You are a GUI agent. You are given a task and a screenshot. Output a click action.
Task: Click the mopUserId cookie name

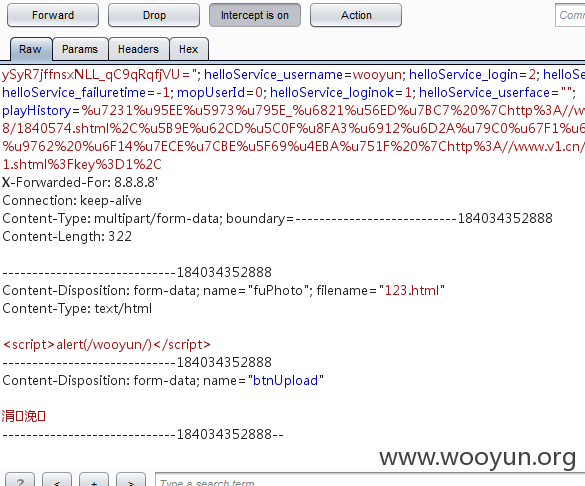[211, 93]
